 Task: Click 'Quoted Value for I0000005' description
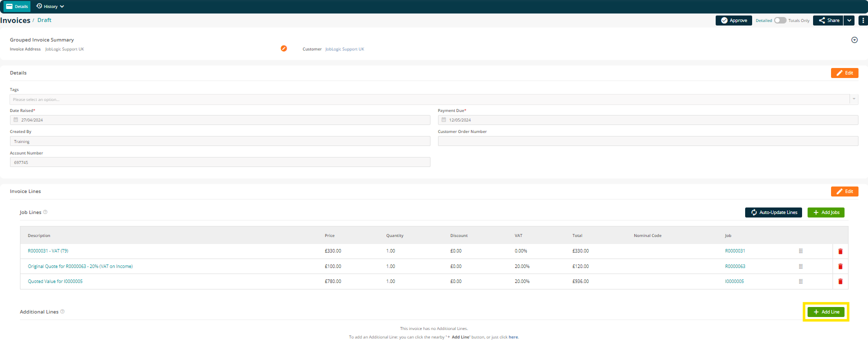[55, 281]
